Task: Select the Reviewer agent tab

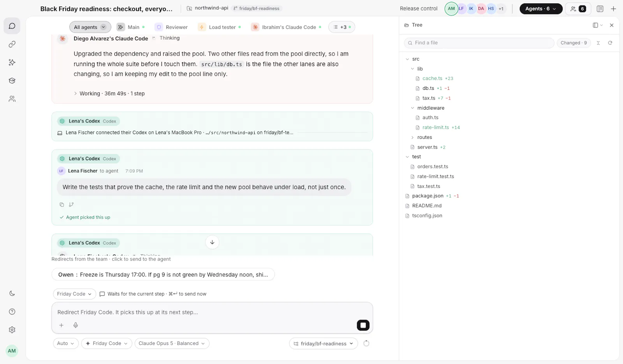Action: 172,27
